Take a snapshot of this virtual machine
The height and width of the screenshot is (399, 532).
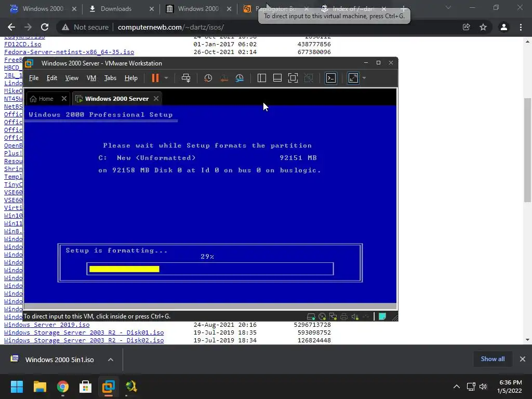pyautogui.click(x=208, y=78)
